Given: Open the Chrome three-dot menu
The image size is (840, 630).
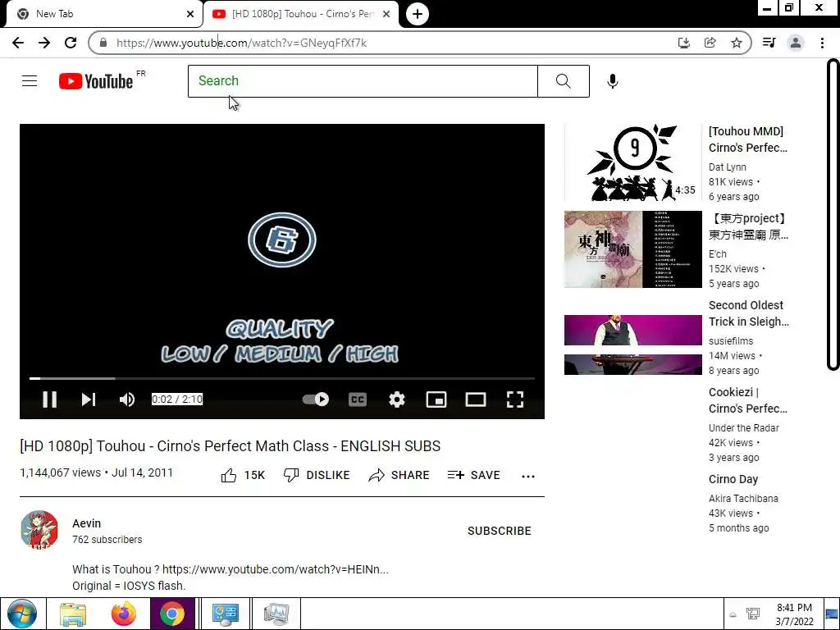Looking at the screenshot, I should pyautogui.click(x=822, y=43).
